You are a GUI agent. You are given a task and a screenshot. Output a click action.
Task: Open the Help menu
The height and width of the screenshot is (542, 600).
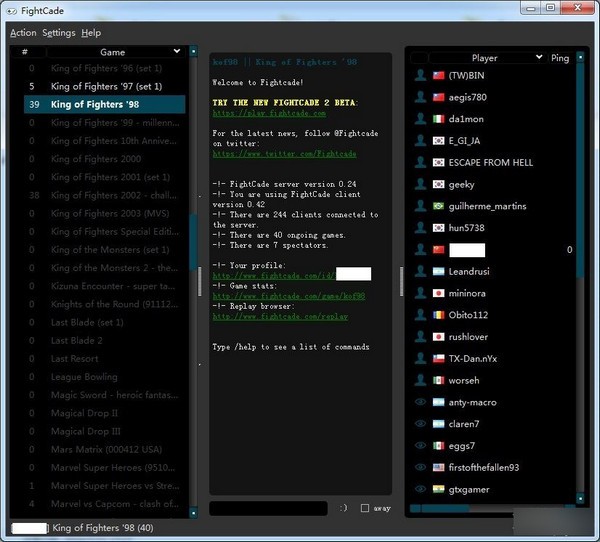pyautogui.click(x=91, y=33)
